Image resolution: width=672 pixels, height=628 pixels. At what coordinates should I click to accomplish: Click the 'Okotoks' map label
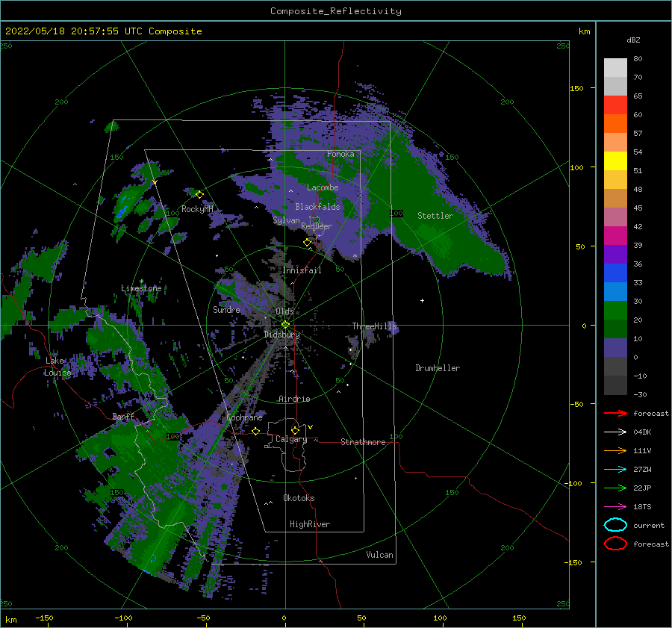299,498
